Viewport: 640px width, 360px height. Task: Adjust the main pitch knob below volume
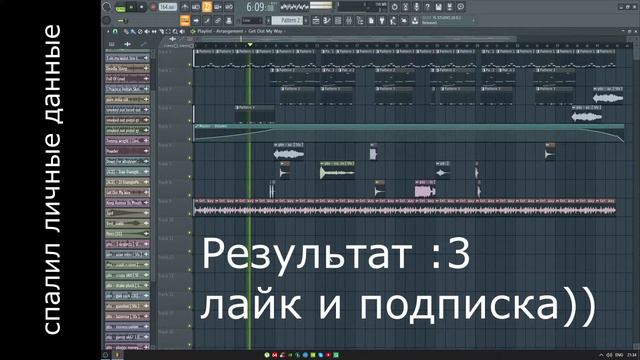[107, 20]
